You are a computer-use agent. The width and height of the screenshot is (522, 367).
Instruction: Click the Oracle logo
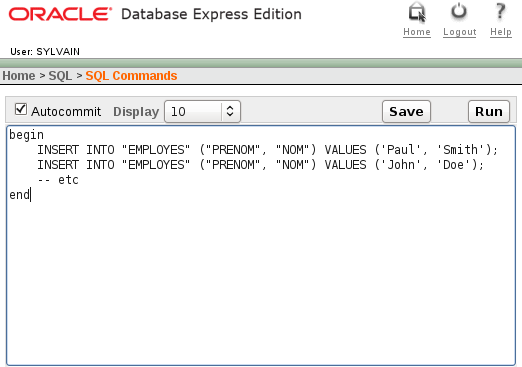[60, 14]
